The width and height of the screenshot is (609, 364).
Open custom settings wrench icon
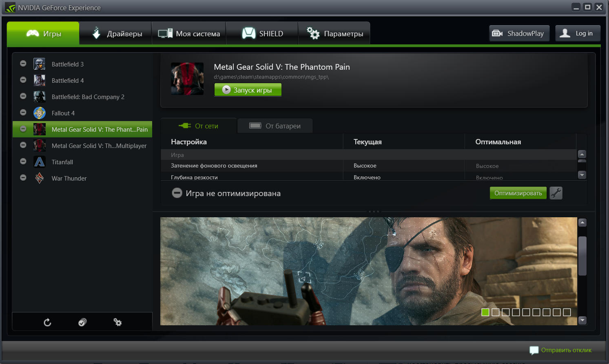tap(556, 193)
